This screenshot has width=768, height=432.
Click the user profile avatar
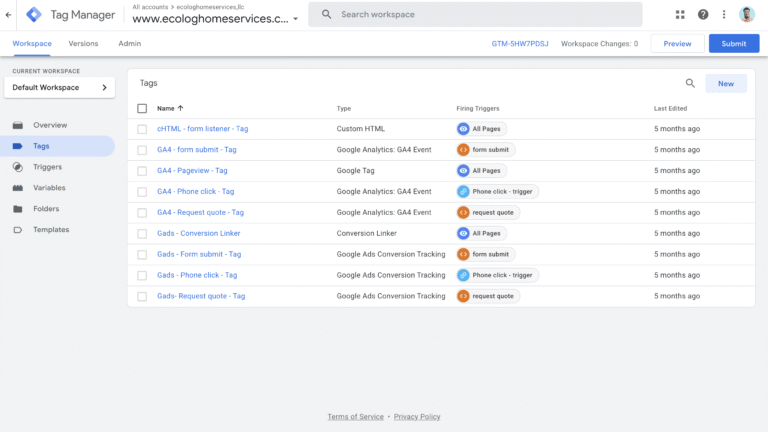click(747, 15)
